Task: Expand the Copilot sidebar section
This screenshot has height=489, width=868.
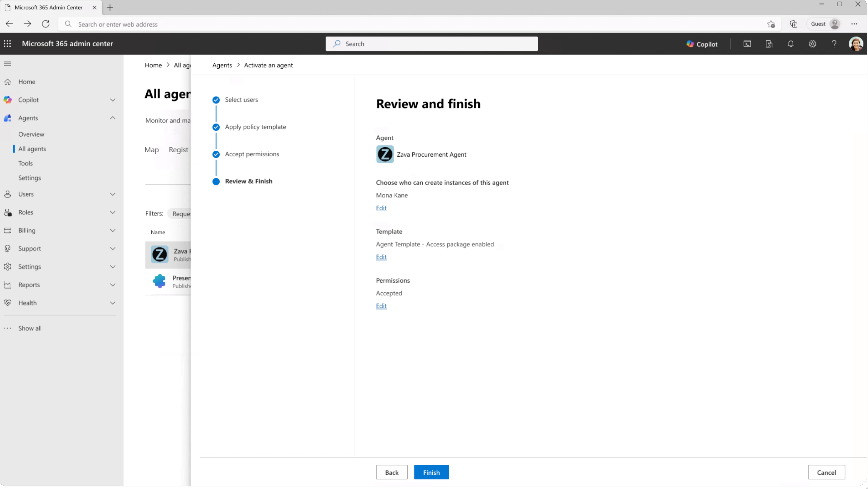Action: 112,100
